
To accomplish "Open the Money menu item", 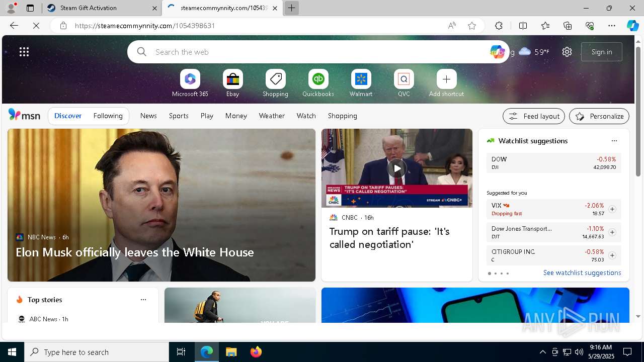I will 236,116.
